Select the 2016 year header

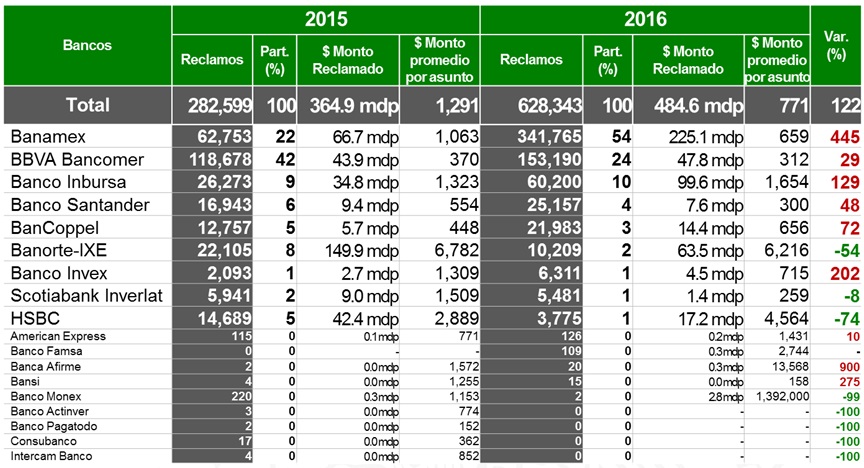tap(645, 19)
